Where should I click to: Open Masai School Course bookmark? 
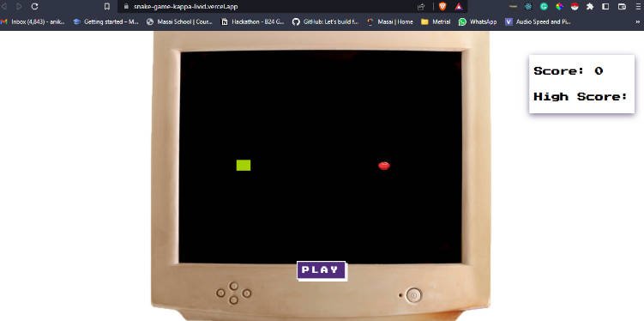[x=179, y=22]
